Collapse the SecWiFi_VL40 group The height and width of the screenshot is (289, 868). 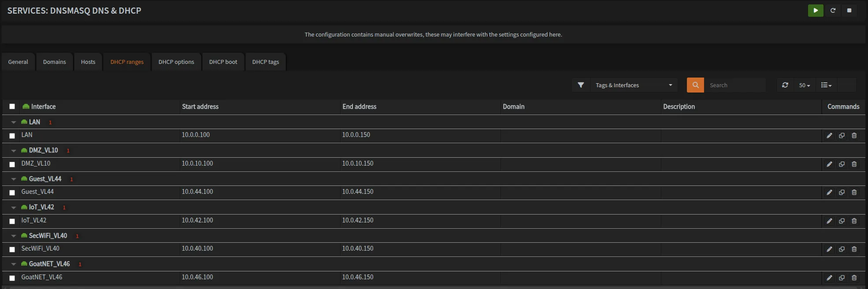tap(14, 236)
